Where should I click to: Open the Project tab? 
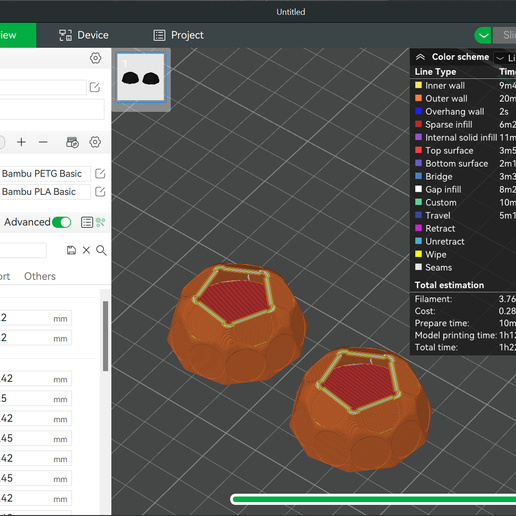pyautogui.click(x=179, y=35)
